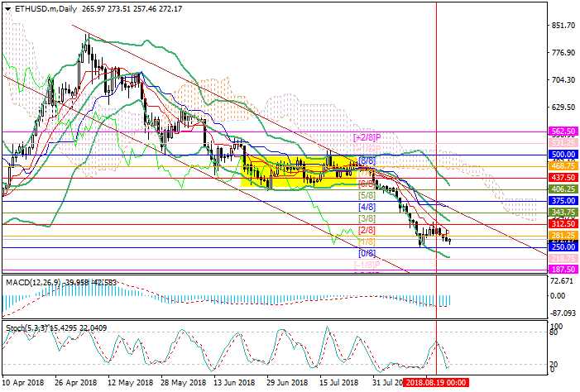The width and height of the screenshot is (580, 392).
Task: Select the [0/8] Murrey level label
Action: tap(367, 253)
